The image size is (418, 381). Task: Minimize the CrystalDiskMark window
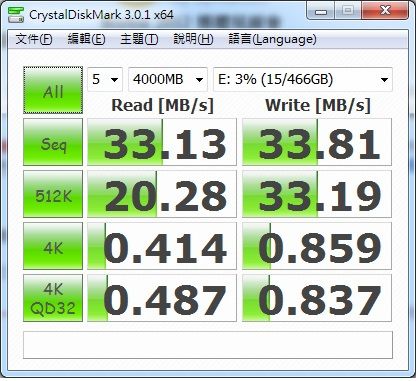[321, 11]
